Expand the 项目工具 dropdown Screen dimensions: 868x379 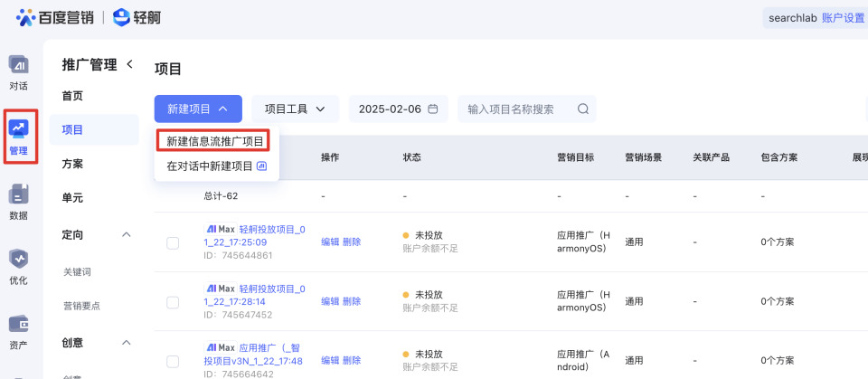295,109
